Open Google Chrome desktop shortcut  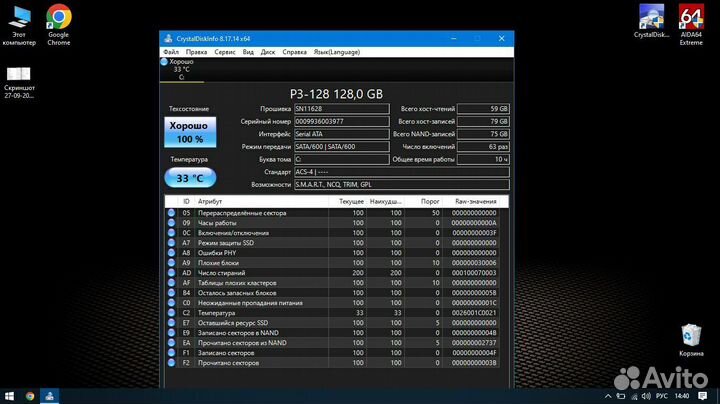(59, 25)
